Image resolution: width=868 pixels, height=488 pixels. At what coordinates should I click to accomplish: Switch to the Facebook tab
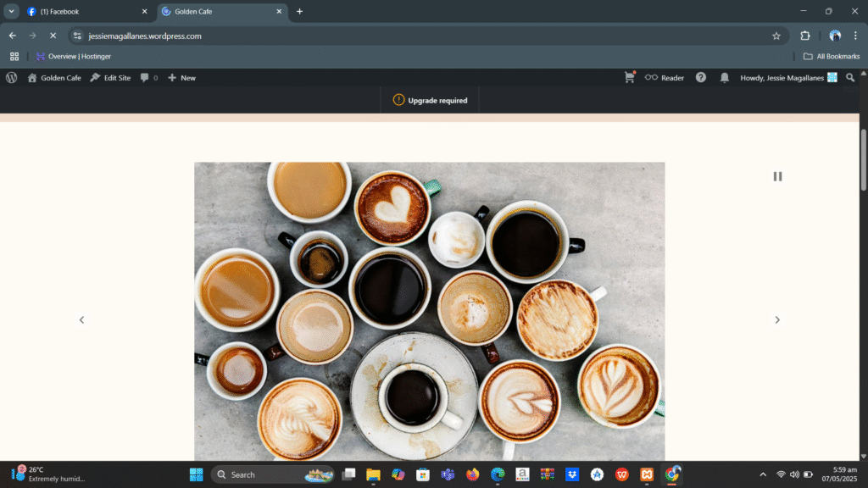point(85,11)
